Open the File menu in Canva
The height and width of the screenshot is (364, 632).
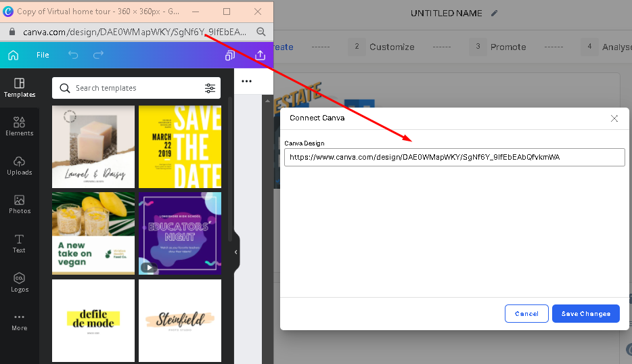click(43, 55)
